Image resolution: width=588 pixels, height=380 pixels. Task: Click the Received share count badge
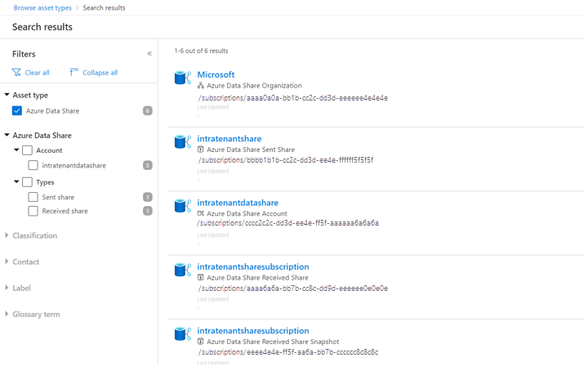pyautogui.click(x=148, y=211)
